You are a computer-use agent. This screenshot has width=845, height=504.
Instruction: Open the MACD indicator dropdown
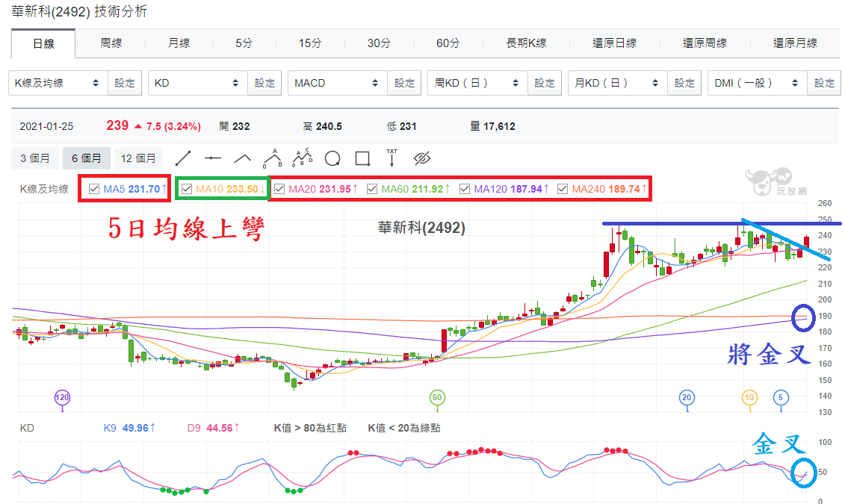coord(338,83)
